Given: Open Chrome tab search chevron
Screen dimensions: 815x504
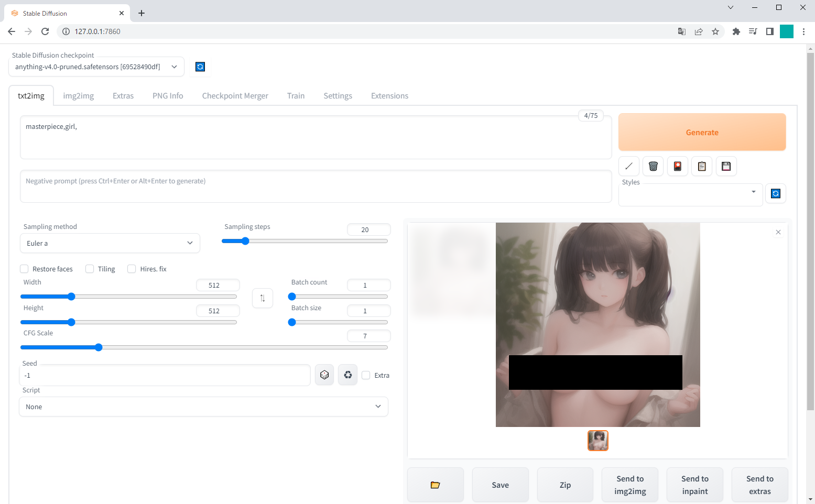Looking at the screenshot, I should click(x=731, y=7).
